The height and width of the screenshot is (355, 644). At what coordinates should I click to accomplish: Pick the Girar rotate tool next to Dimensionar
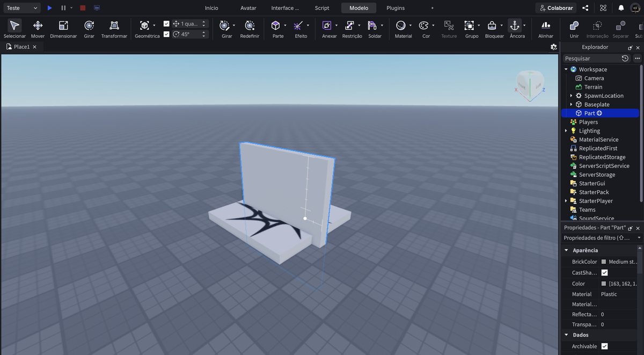point(89,25)
